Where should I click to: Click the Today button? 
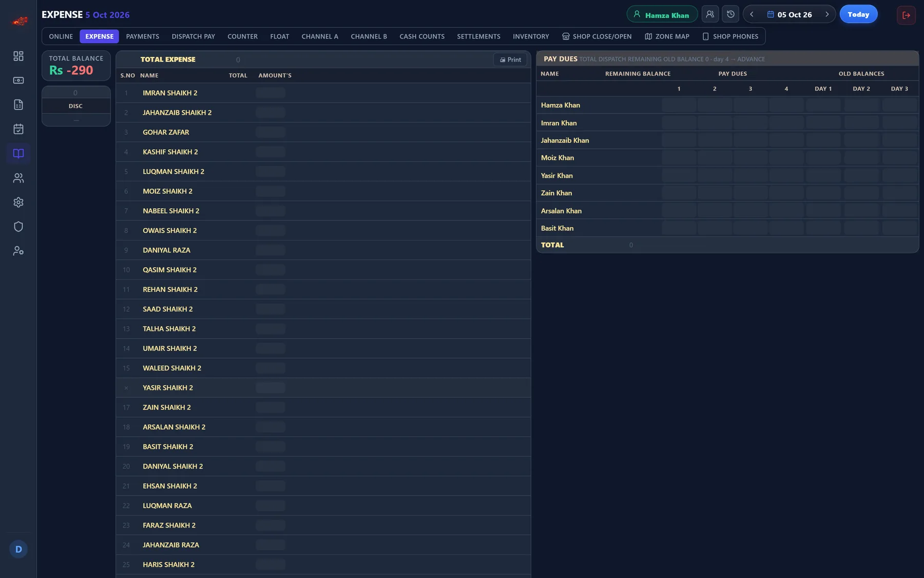click(x=858, y=14)
